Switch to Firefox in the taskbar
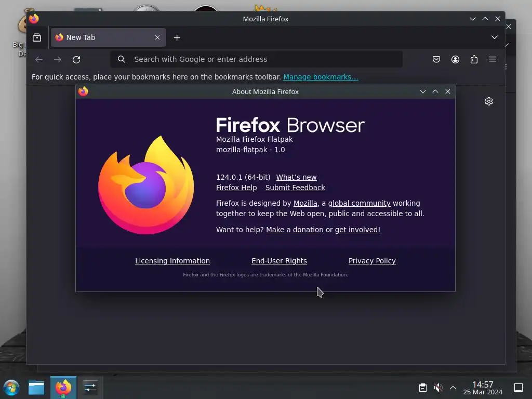The height and width of the screenshot is (399, 532). (63, 388)
